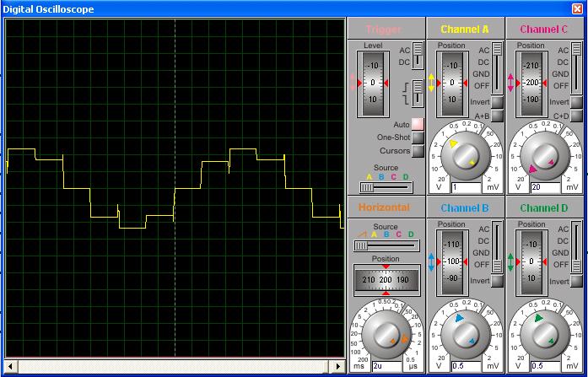Click the Horizontal Position thumbwheel
Screen dimensions: 588x377
click(386, 280)
